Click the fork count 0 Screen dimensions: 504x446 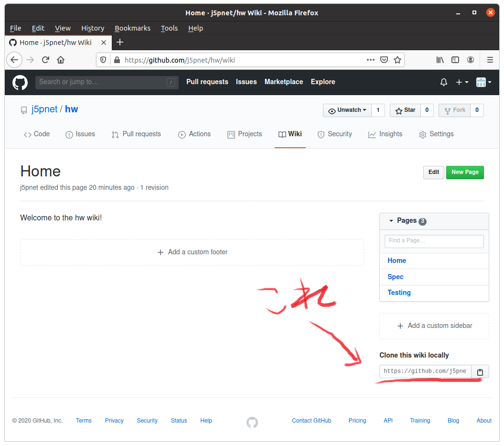coord(477,110)
